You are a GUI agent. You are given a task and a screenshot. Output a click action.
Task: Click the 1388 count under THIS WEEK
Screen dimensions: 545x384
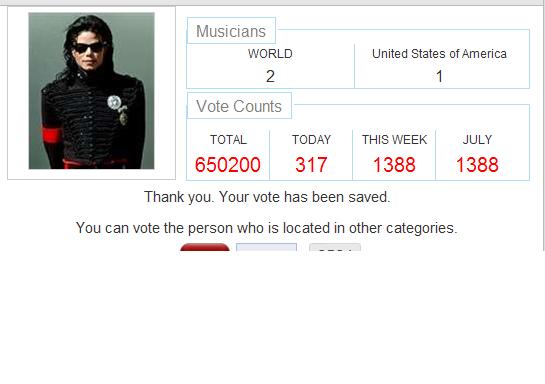(x=394, y=165)
